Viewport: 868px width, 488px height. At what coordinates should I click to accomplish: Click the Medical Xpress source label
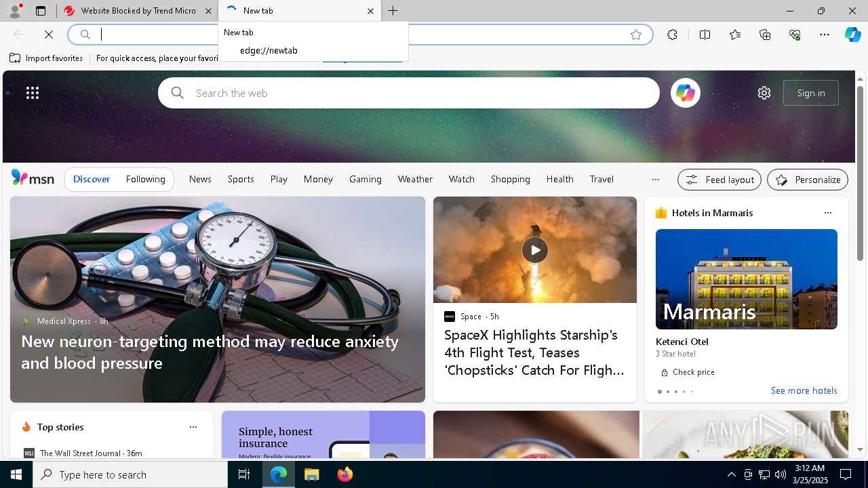click(x=64, y=321)
